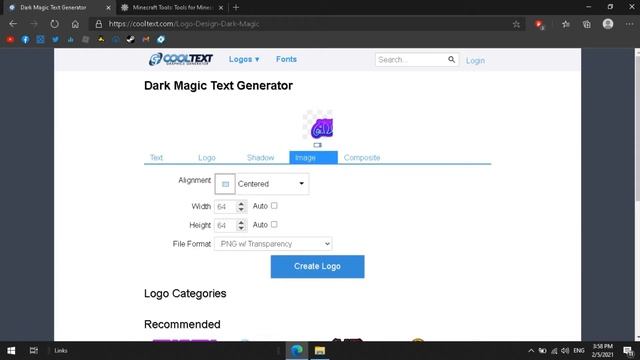Click the Edge icon on the taskbar
The image size is (640, 360).
click(x=297, y=351)
